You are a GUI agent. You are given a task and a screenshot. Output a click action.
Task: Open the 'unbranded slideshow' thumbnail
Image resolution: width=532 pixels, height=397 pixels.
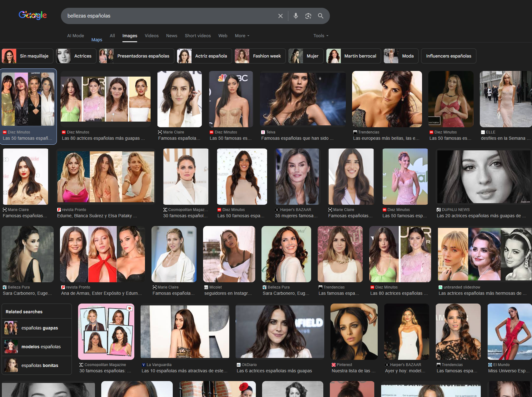click(485, 254)
